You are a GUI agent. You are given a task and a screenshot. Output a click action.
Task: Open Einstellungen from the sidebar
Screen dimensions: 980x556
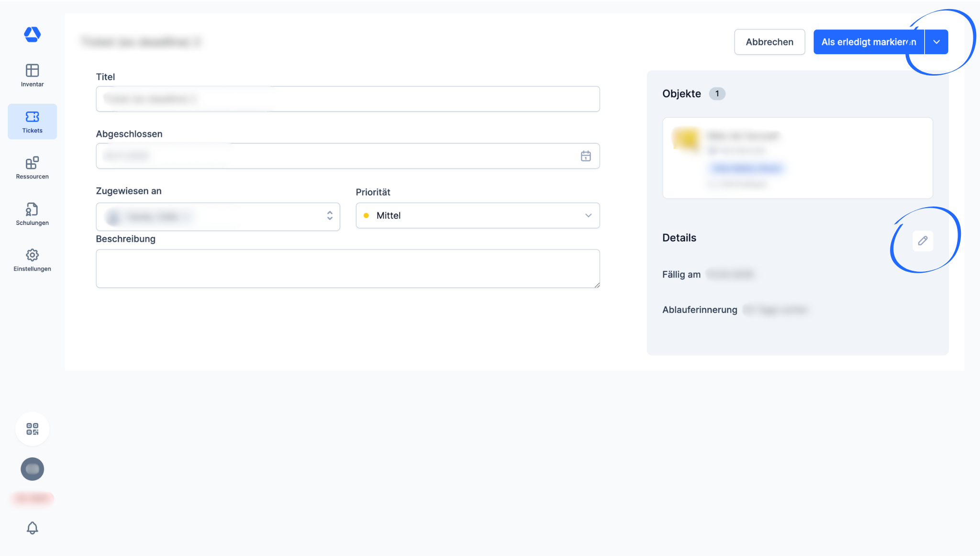pyautogui.click(x=32, y=260)
